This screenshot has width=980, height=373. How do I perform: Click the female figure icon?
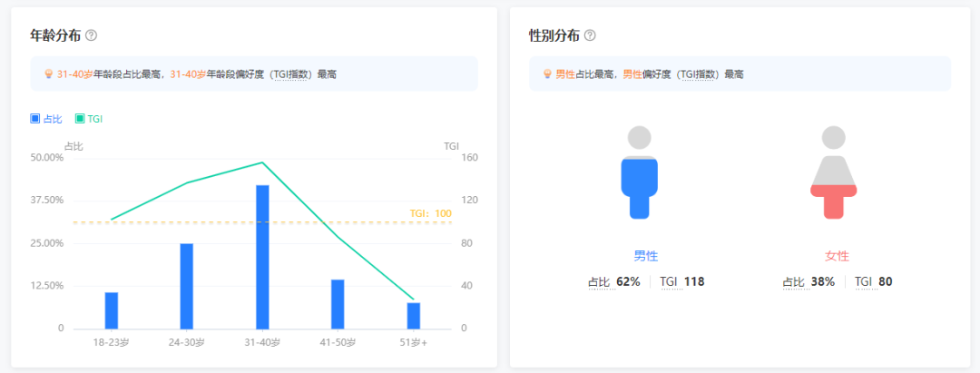833,172
